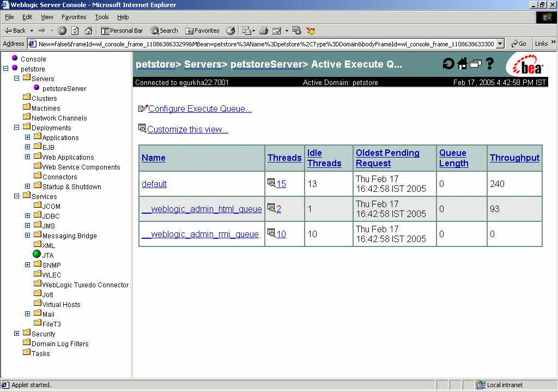This screenshot has height=392, width=558.
Task: Click the BEA logo
Action: click(527, 65)
